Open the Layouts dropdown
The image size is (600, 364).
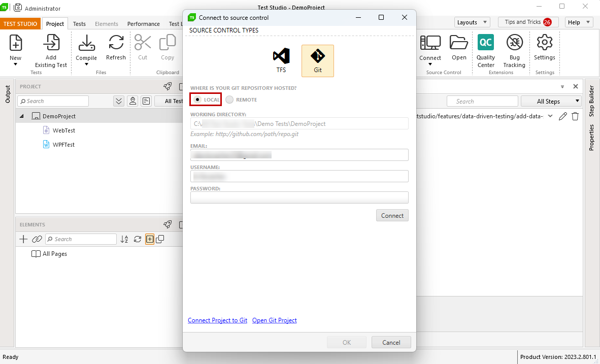pos(472,22)
